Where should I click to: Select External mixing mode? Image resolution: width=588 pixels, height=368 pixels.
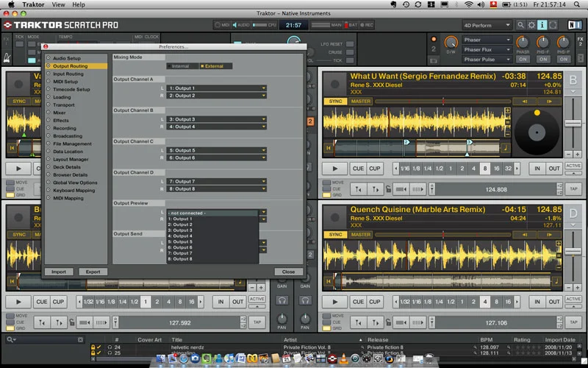click(215, 66)
